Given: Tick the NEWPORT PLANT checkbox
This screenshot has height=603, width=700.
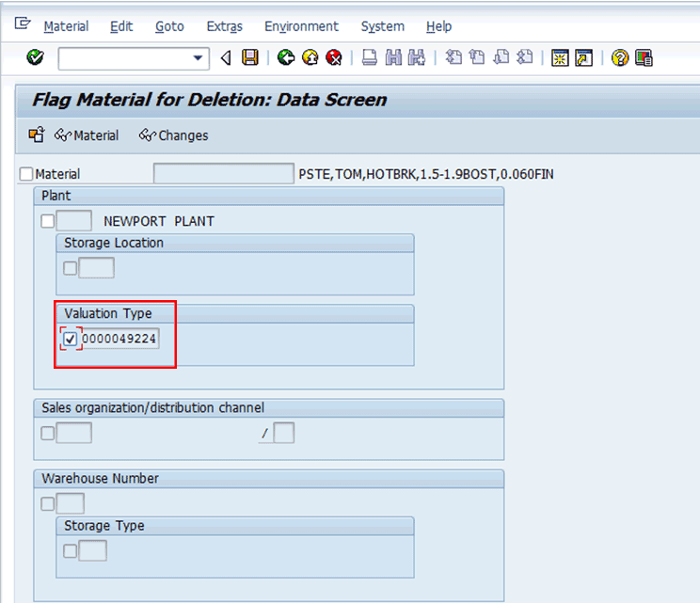Looking at the screenshot, I should 47,221.
